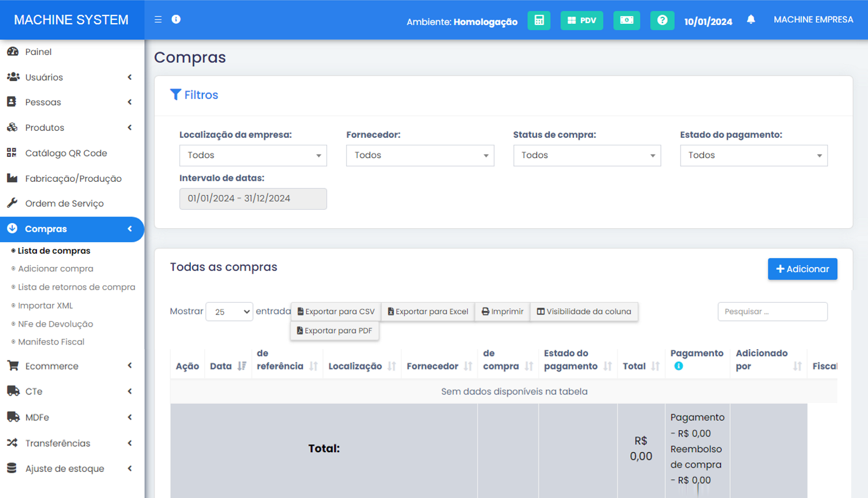This screenshot has height=498, width=868.
Task: Click the CTe truck icon
Action: pos(13,391)
